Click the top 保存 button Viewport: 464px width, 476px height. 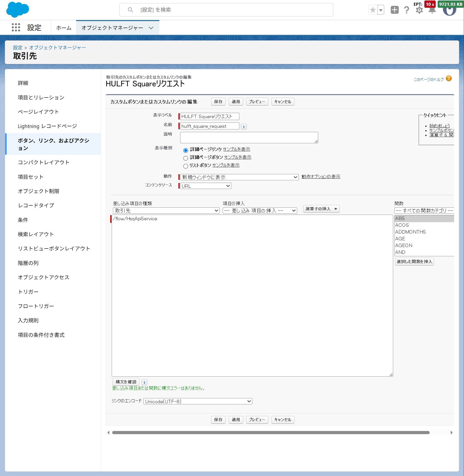[x=218, y=102]
